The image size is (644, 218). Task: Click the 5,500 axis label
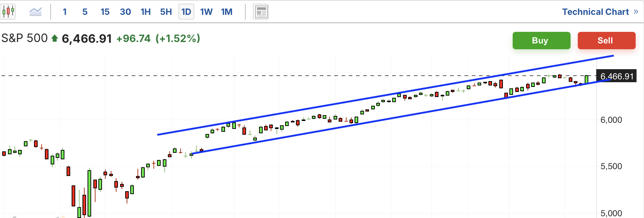pos(611,166)
